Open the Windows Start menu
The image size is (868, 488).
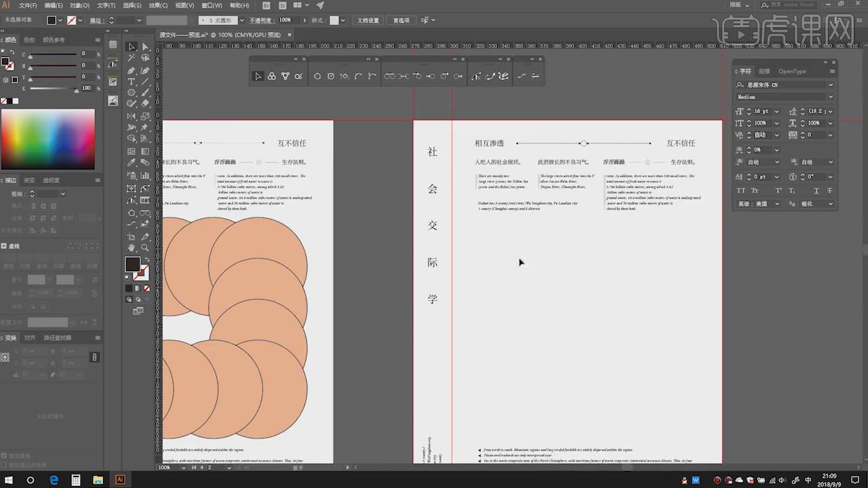pyautogui.click(x=9, y=480)
